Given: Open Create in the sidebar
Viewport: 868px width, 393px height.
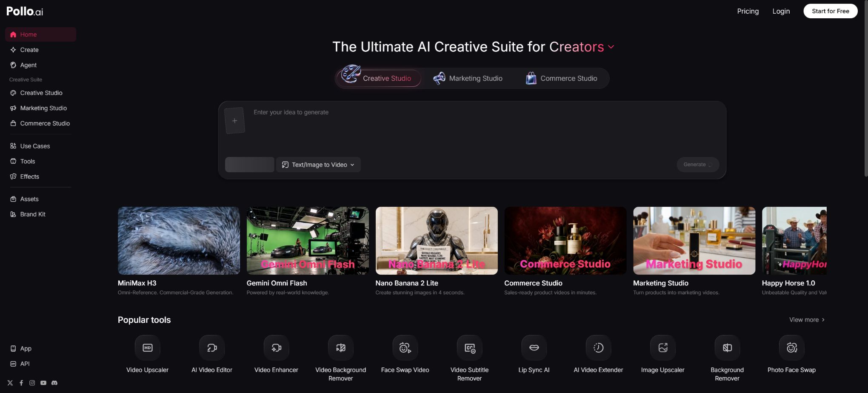Looking at the screenshot, I should (x=41, y=50).
